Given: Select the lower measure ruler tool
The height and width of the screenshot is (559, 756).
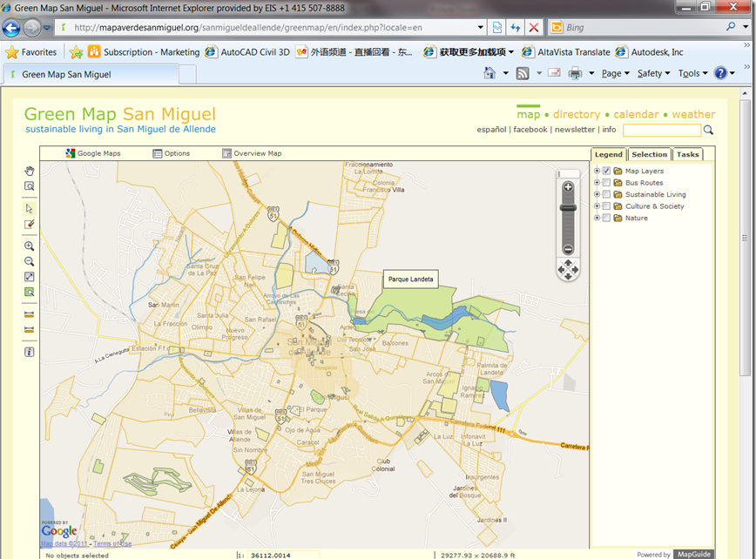Looking at the screenshot, I should pos(30,330).
